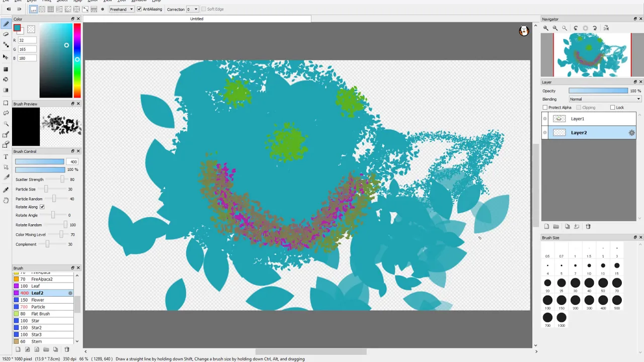Image resolution: width=644 pixels, height=362 pixels.
Task: Select the Gradient tool
Action: [6, 90]
